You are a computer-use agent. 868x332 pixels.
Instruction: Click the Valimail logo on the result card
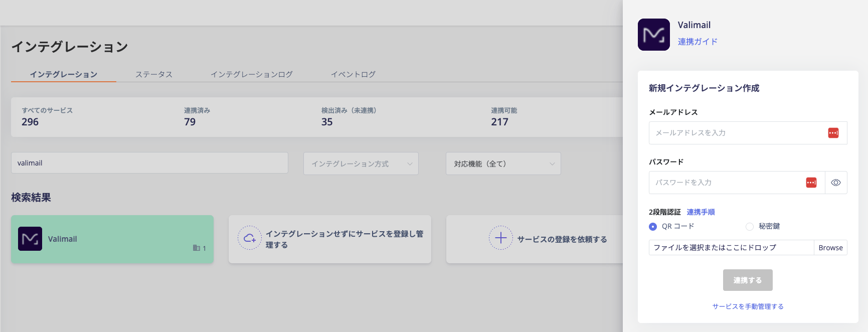[x=30, y=239]
